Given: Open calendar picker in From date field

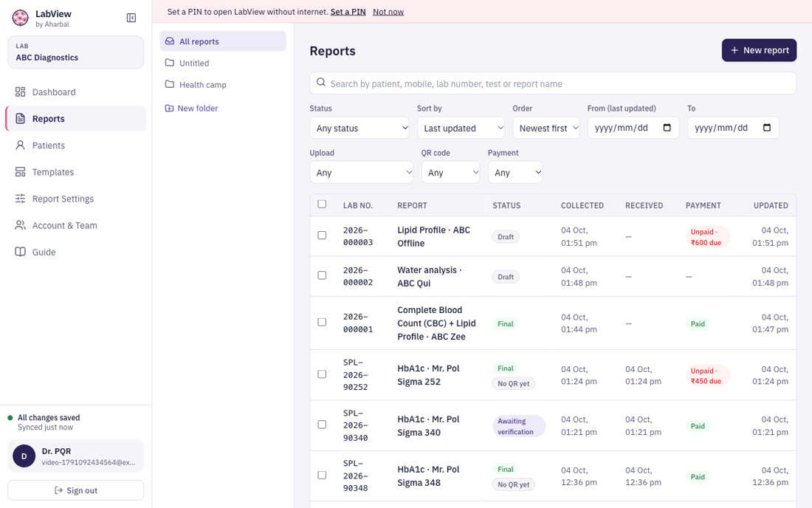Looking at the screenshot, I should (x=667, y=128).
